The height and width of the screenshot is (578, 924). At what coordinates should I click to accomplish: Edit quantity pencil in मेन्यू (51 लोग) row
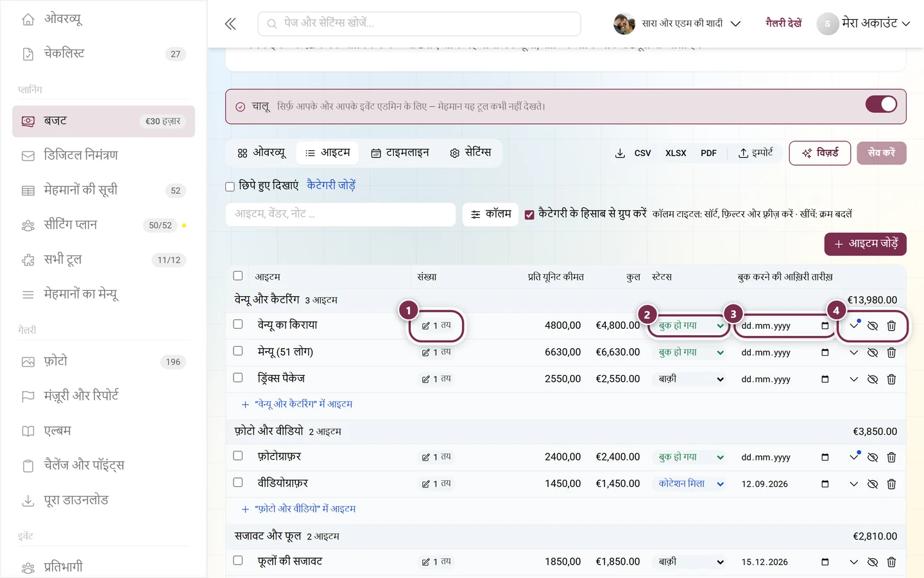coord(425,353)
